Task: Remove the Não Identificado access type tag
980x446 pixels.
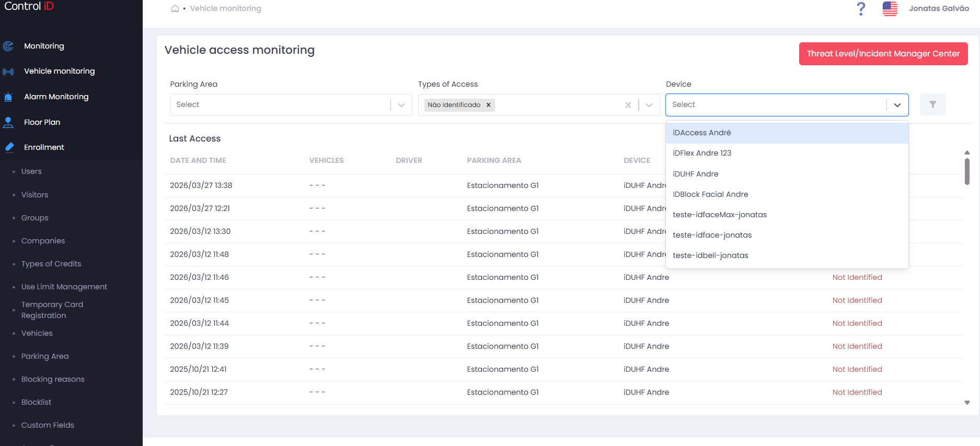Action: coord(489,105)
